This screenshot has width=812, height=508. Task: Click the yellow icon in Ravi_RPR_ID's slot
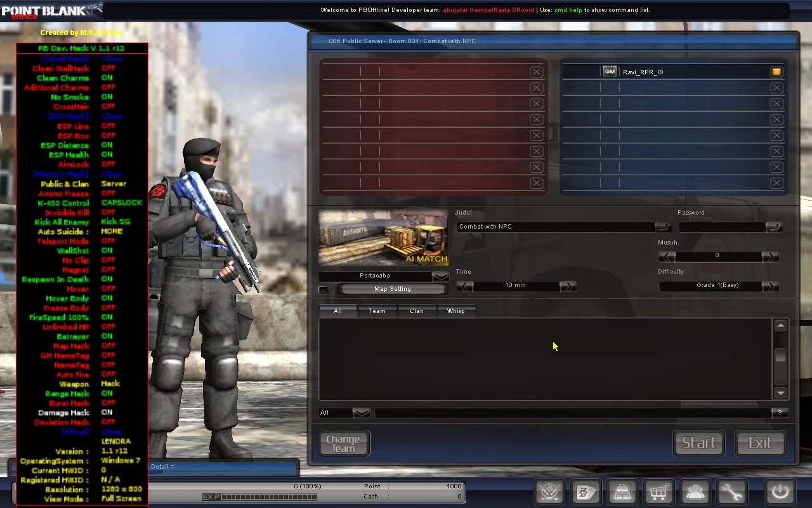[x=776, y=72]
